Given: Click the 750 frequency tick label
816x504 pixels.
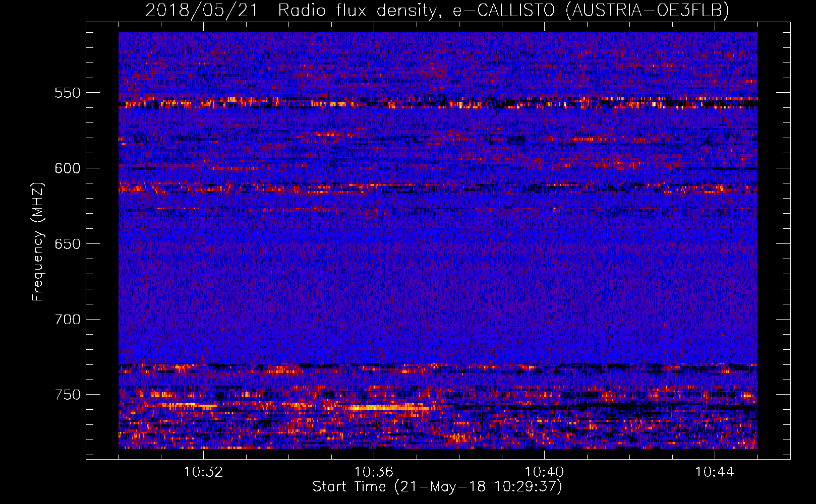Looking at the screenshot, I should pyautogui.click(x=68, y=395).
